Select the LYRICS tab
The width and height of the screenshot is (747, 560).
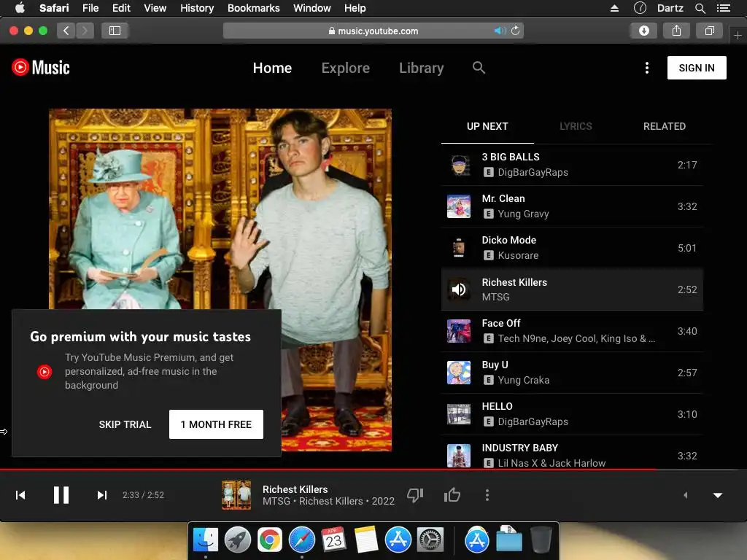(576, 126)
